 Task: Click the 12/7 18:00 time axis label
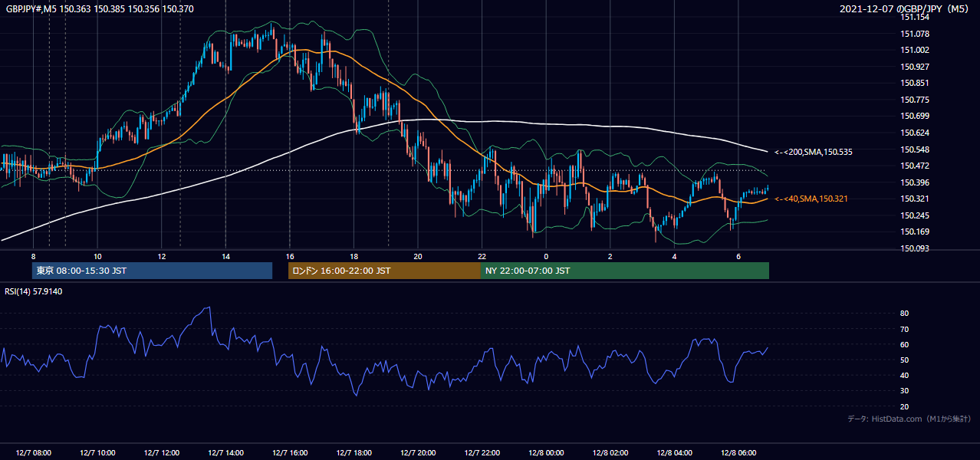click(354, 453)
